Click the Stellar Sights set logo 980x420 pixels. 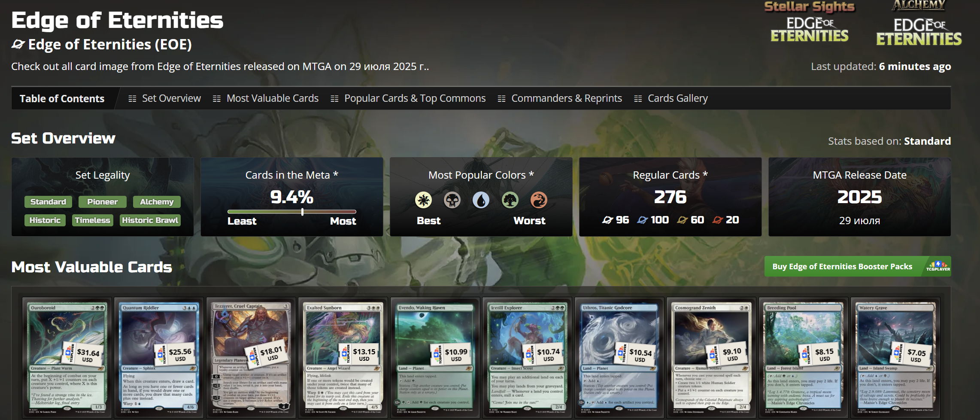click(810, 22)
